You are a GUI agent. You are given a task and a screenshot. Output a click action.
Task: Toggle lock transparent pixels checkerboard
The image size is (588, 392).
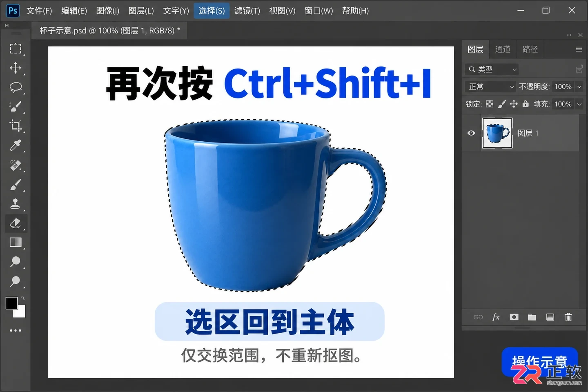pos(490,104)
